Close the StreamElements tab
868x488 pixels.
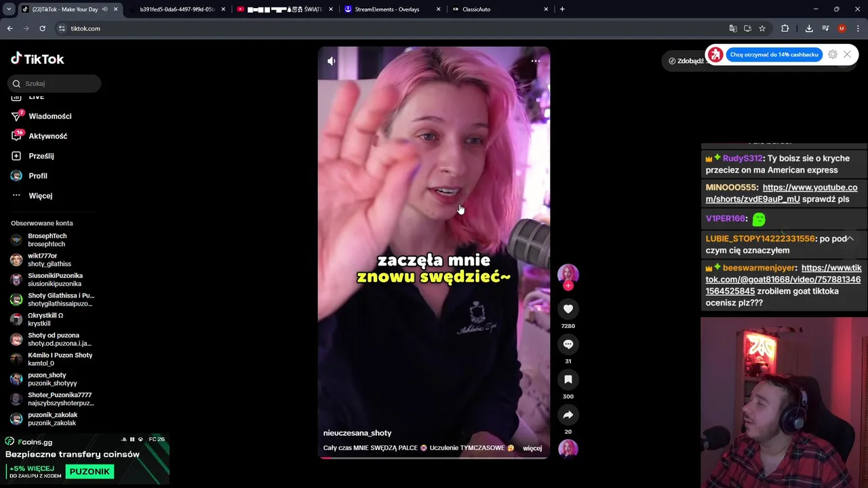(x=438, y=9)
